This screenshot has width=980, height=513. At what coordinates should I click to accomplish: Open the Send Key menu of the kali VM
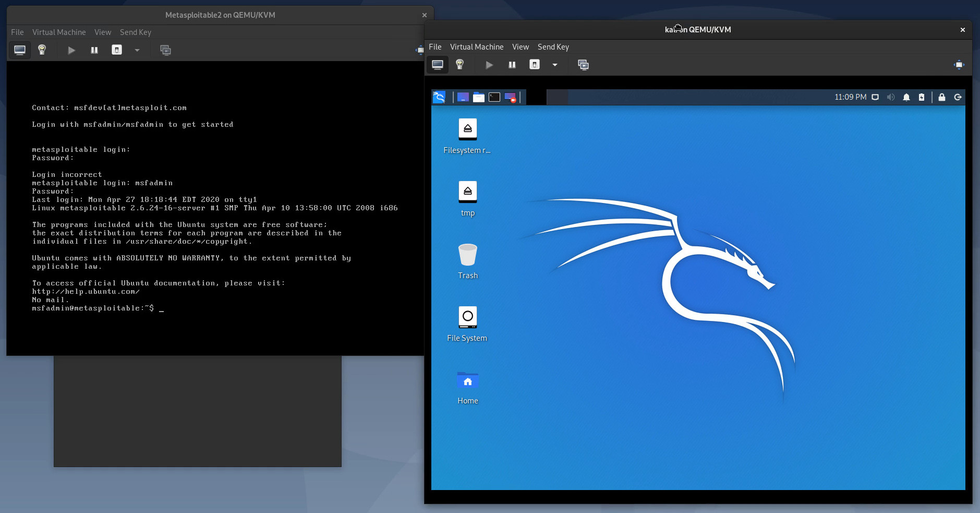(x=553, y=47)
